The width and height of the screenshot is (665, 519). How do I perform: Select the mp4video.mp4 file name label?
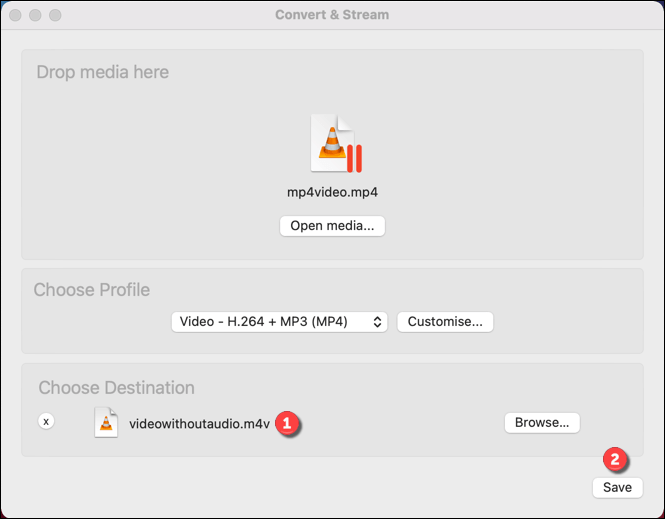[x=332, y=192]
